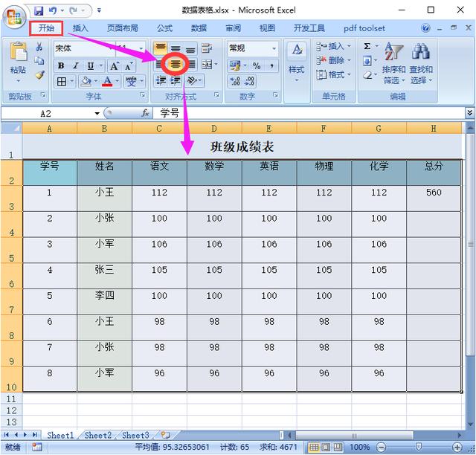Open the 页面布局 ribbon tab
Screen dimensions: 476x455
pos(122,28)
